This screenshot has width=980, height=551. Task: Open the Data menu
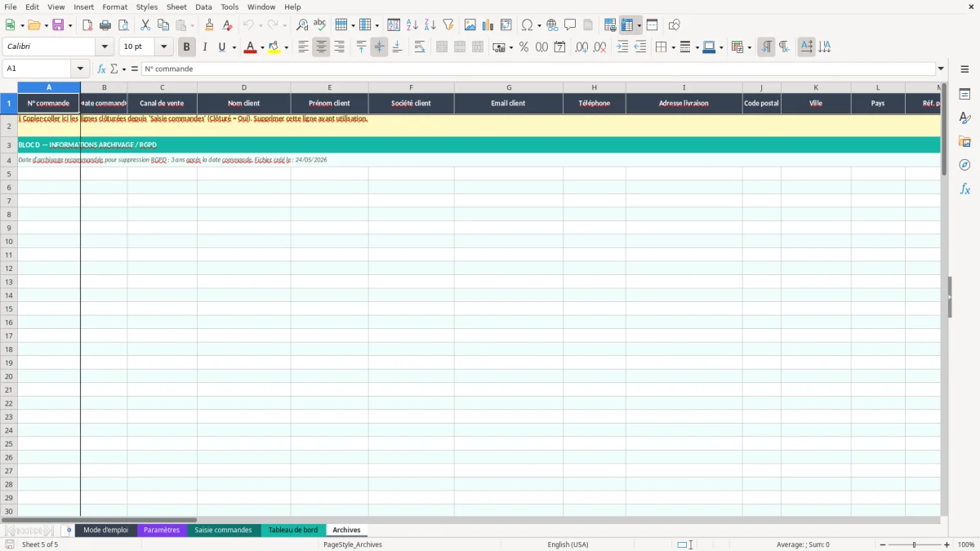click(203, 7)
